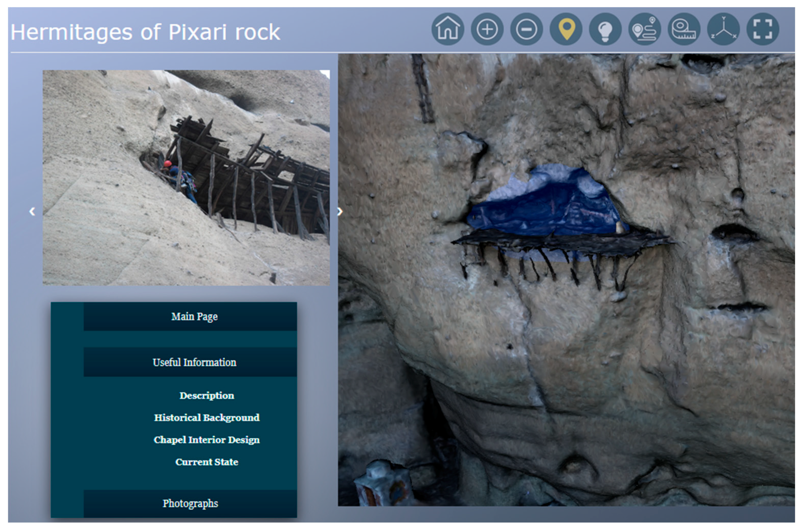
Task: Open the Historical Background link
Action: coord(206,417)
